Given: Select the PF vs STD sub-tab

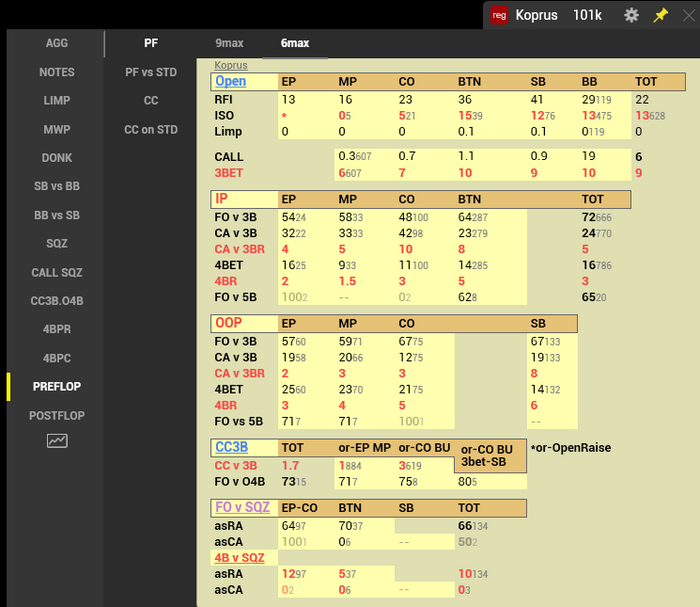Looking at the screenshot, I should coord(151,72).
